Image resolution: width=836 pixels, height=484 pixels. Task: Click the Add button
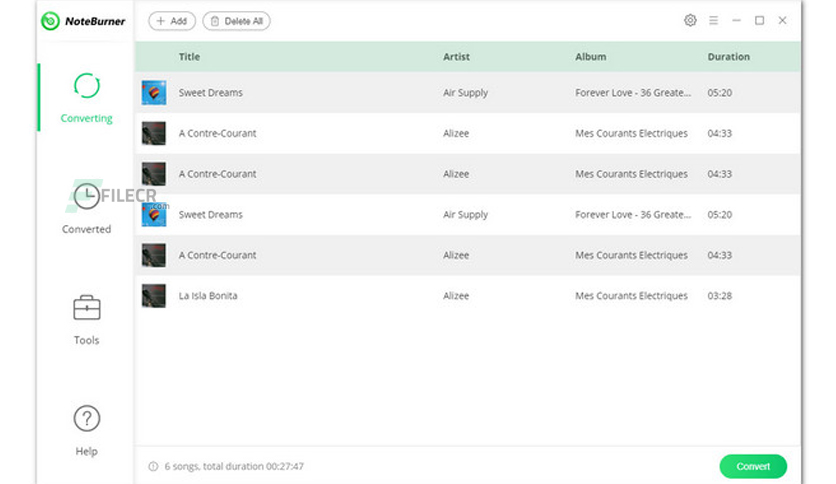pyautogui.click(x=172, y=21)
